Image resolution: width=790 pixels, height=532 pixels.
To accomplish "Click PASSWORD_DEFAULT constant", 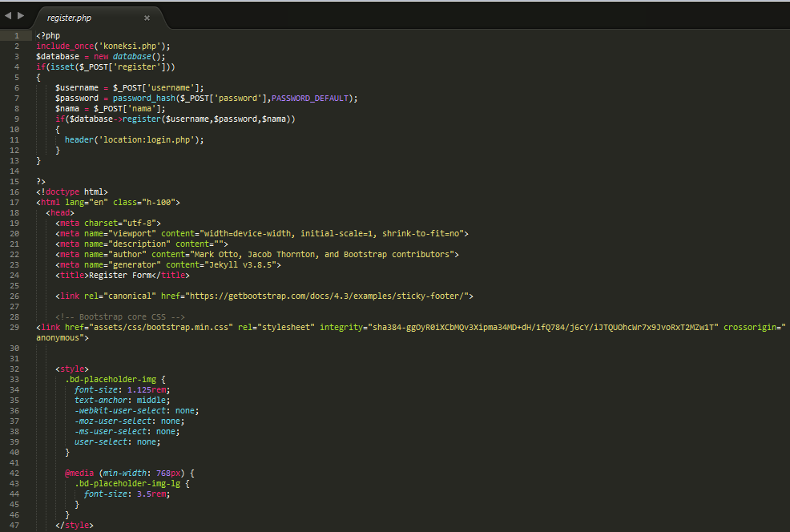I will pos(310,99).
